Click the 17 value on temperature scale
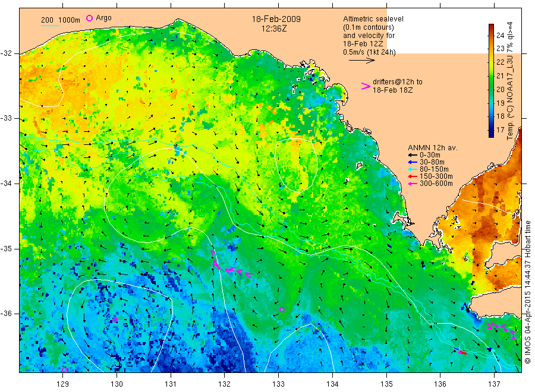 pos(500,130)
